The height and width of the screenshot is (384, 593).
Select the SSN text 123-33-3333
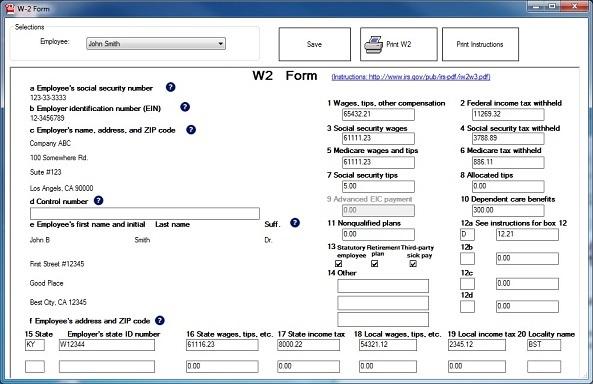click(x=48, y=98)
